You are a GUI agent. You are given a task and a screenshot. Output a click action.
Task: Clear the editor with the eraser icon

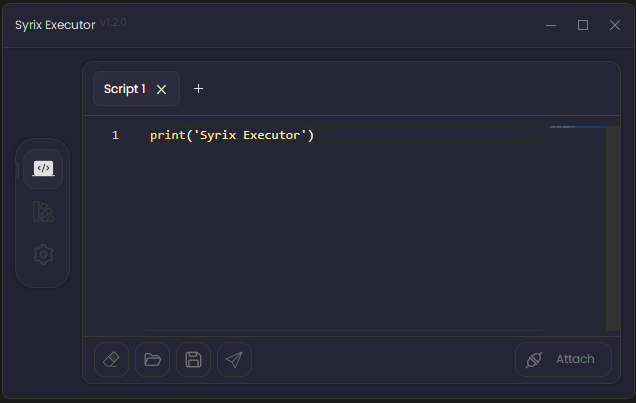click(x=111, y=360)
